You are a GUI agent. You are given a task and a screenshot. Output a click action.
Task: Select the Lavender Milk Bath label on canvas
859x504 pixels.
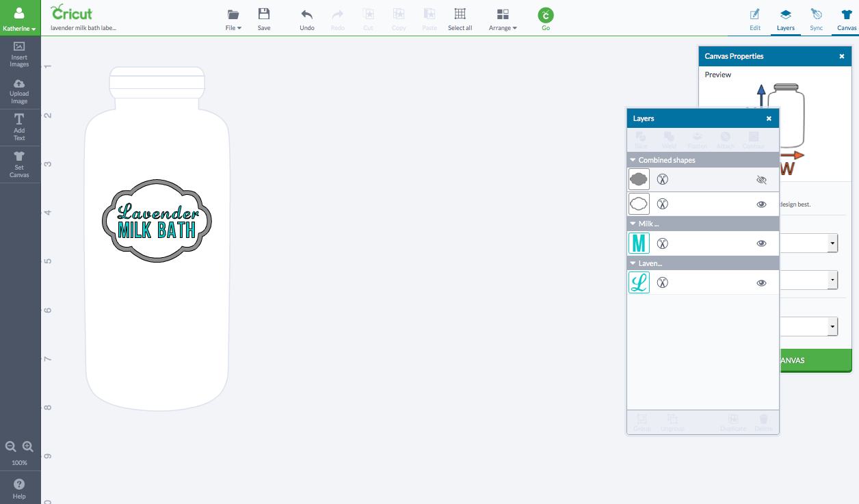[x=157, y=220]
